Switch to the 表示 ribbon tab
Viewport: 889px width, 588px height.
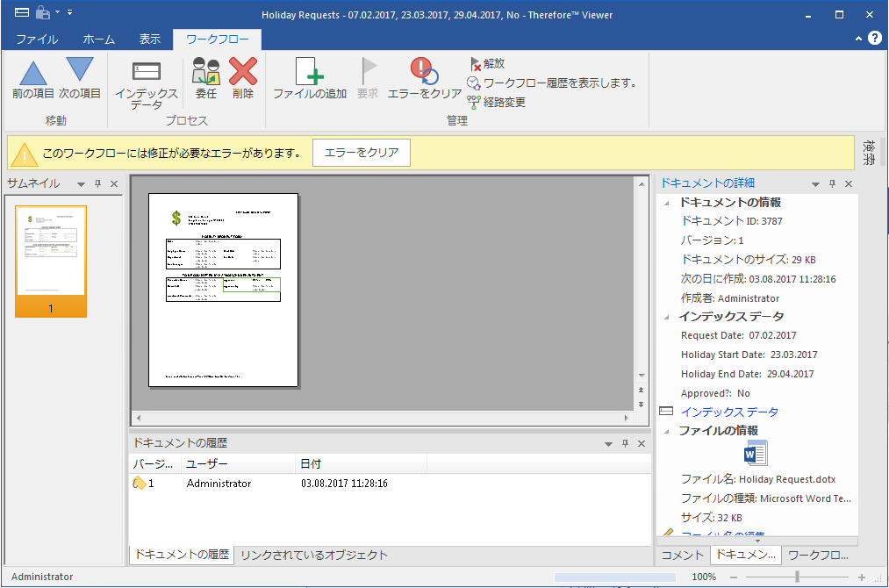pyautogui.click(x=150, y=39)
